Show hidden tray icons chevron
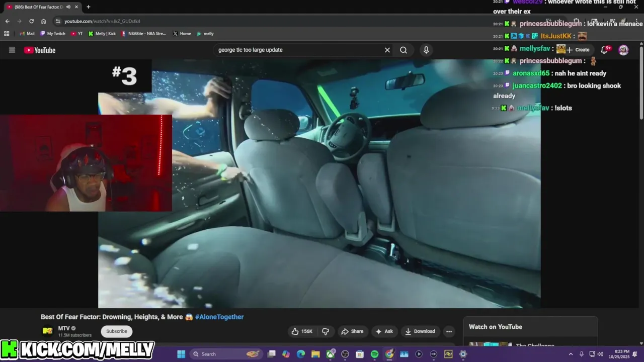 [x=571, y=354]
